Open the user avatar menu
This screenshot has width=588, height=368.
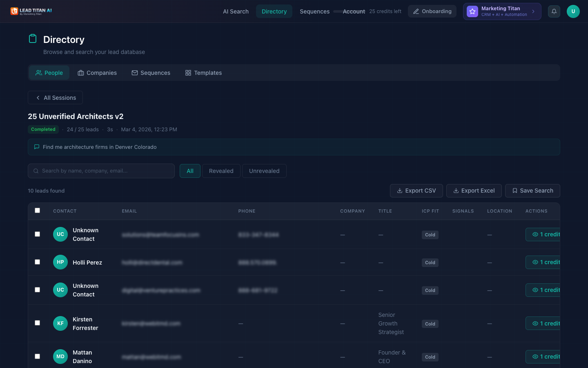[573, 11]
